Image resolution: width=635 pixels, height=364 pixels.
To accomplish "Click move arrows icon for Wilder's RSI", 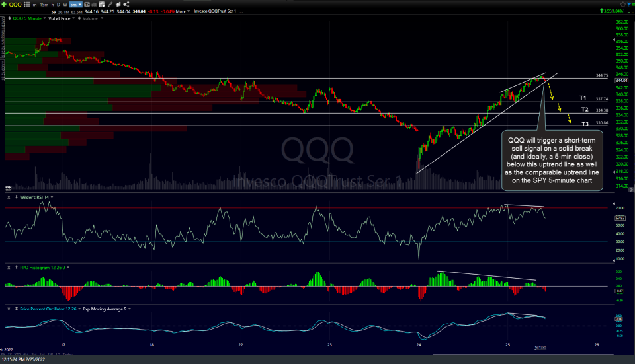I will point(17,197).
